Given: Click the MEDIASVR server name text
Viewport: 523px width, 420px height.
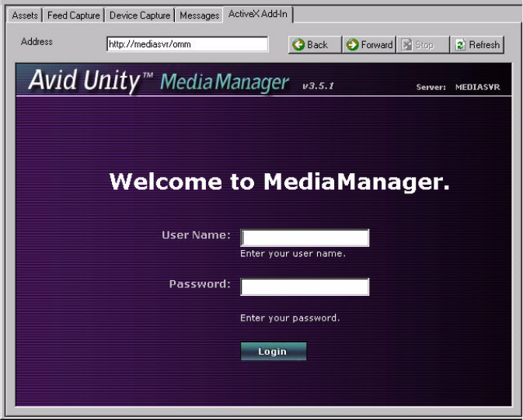Looking at the screenshot, I should tap(478, 87).
